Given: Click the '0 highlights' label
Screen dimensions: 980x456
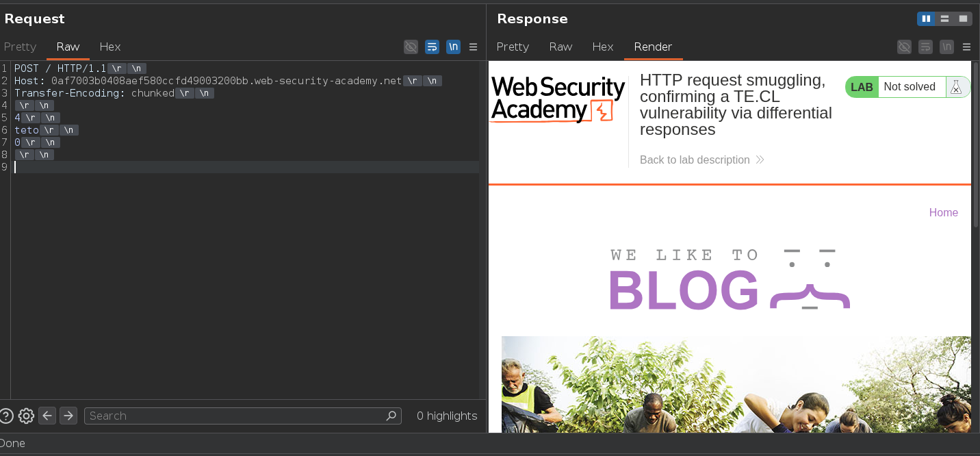Looking at the screenshot, I should click(x=447, y=416).
